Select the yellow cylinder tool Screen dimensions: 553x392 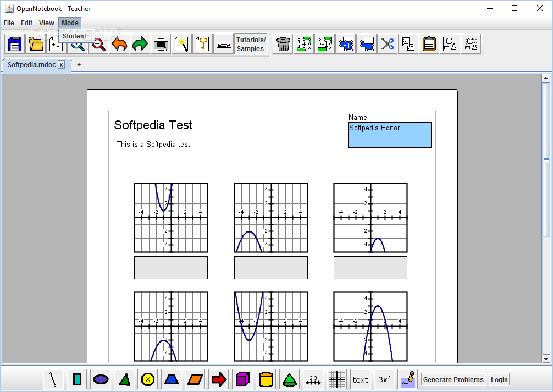point(266,379)
